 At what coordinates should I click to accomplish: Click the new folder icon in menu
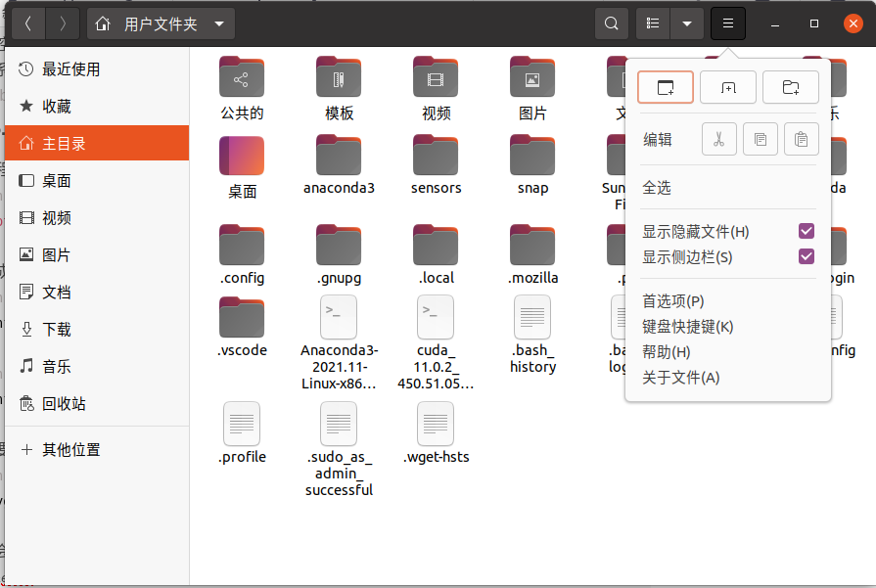[791, 87]
